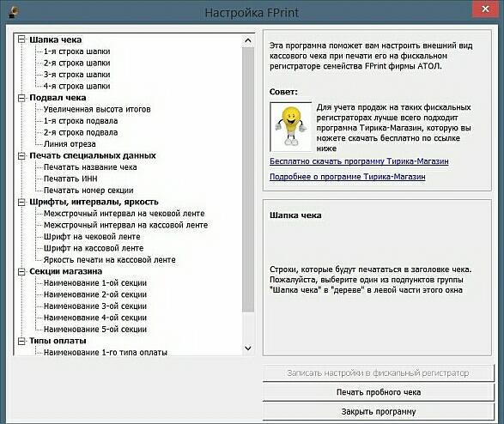Select Наименование 5-ой секции item
The image size is (504, 424).
95,330
